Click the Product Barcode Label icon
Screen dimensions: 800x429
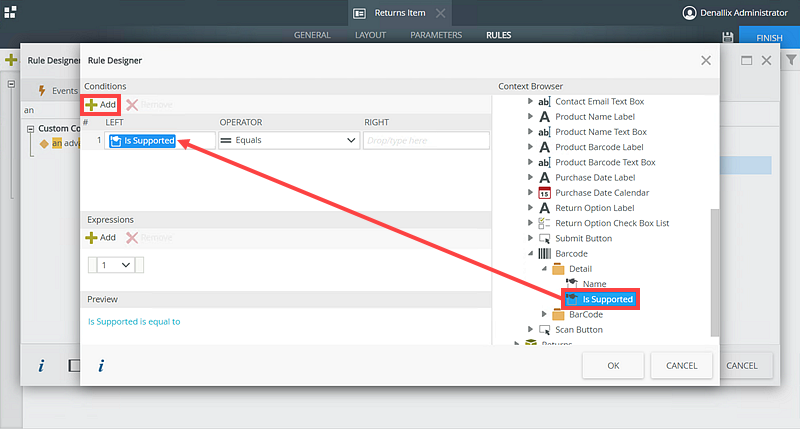[x=544, y=147]
